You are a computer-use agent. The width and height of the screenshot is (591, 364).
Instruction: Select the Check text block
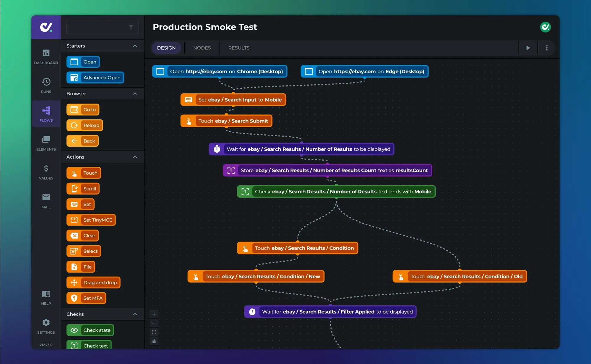(x=89, y=345)
